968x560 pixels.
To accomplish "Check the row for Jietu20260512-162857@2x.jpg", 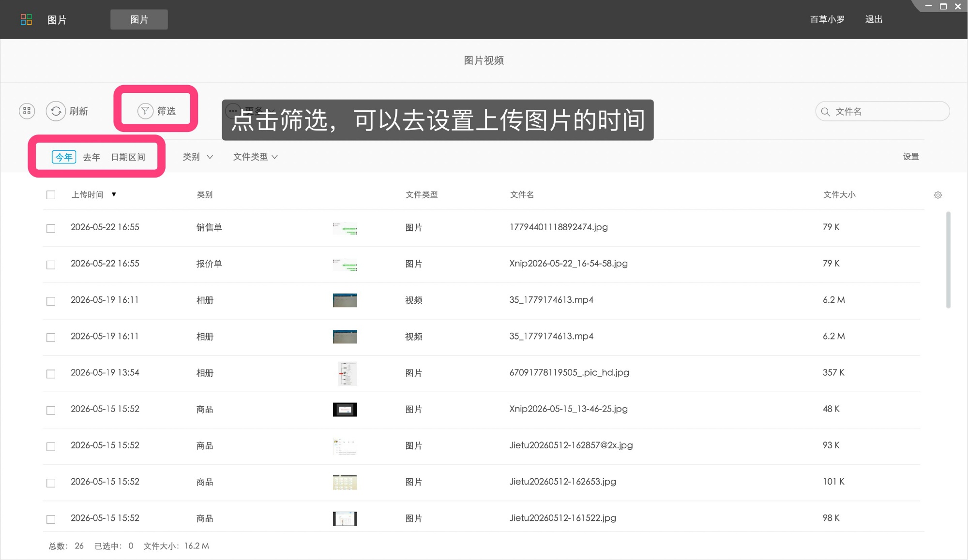I will (x=51, y=446).
